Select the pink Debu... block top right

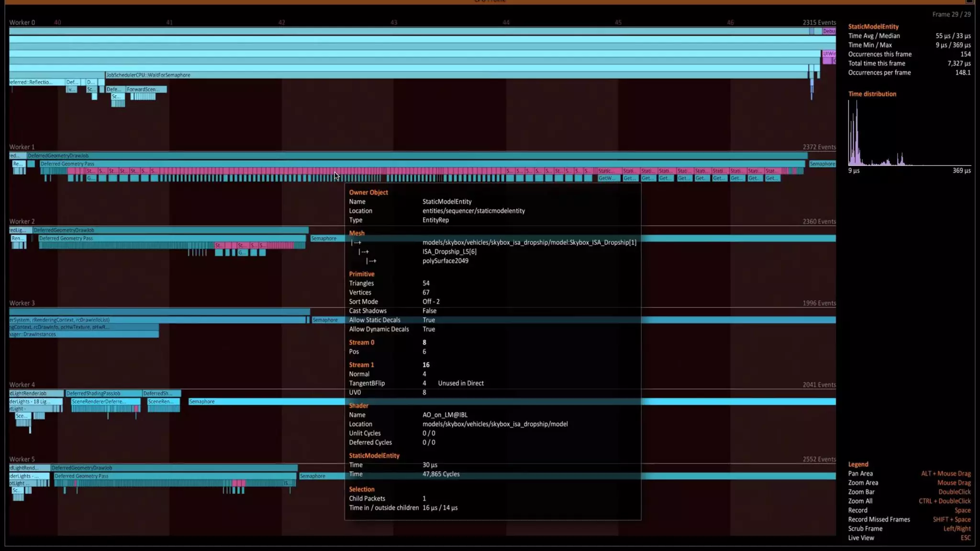click(829, 31)
